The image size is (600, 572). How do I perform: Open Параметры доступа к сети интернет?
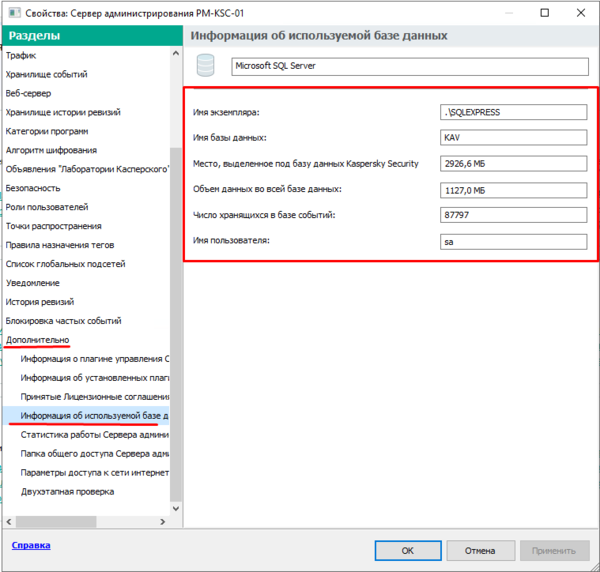(x=95, y=473)
